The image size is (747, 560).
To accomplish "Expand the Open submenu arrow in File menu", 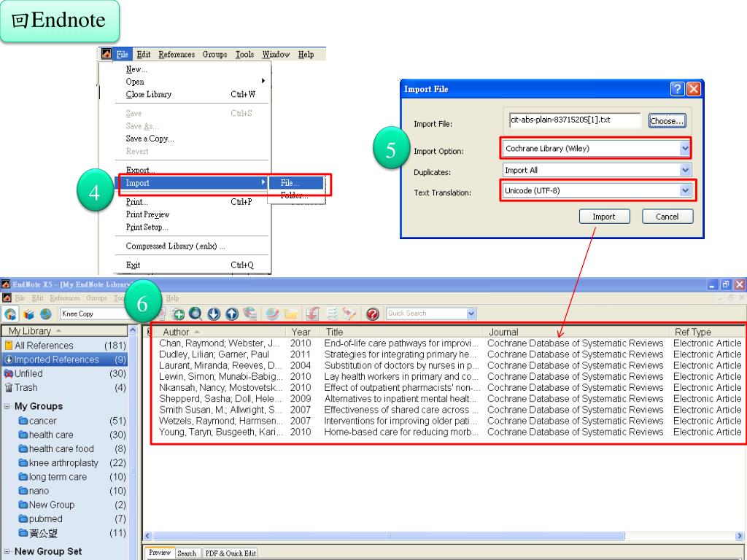I will point(263,81).
